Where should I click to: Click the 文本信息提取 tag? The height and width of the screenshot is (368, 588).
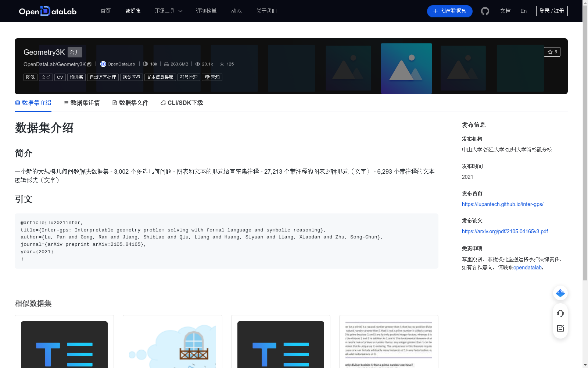[x=160, y=77]
